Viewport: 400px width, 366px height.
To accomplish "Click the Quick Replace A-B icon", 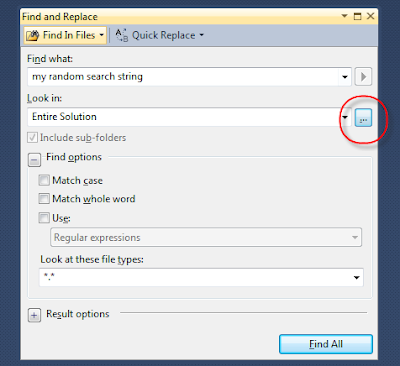I will pyautogui.click(x=122, y=35).
